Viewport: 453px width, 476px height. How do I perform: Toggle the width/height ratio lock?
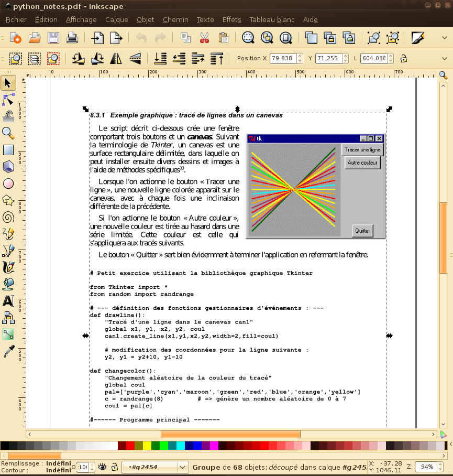coord(404,58)
